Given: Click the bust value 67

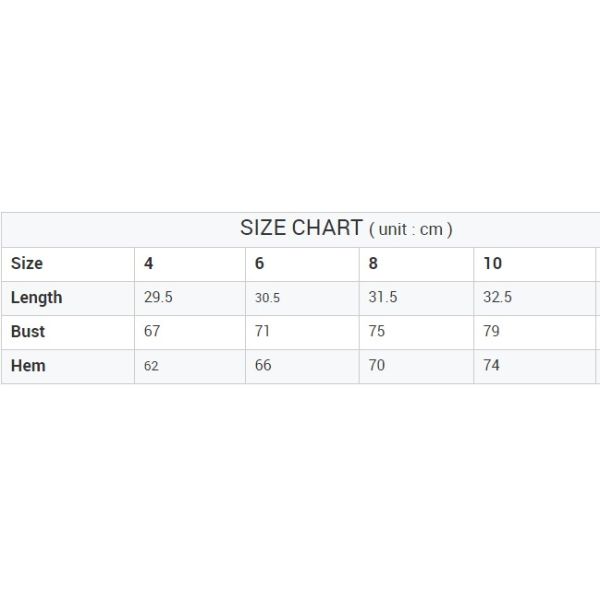Looking at the screenshot, I should 152,331.
